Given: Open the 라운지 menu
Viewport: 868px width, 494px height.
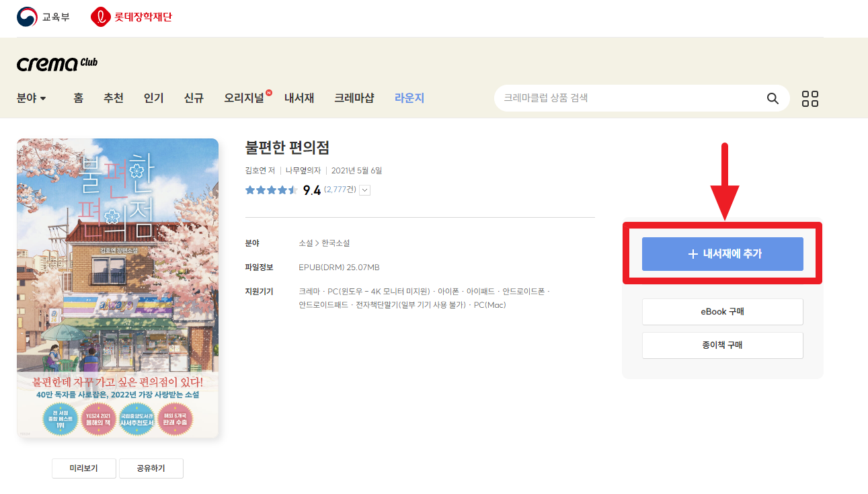Looking at the screenshot, I should click(x=409, y=98).
